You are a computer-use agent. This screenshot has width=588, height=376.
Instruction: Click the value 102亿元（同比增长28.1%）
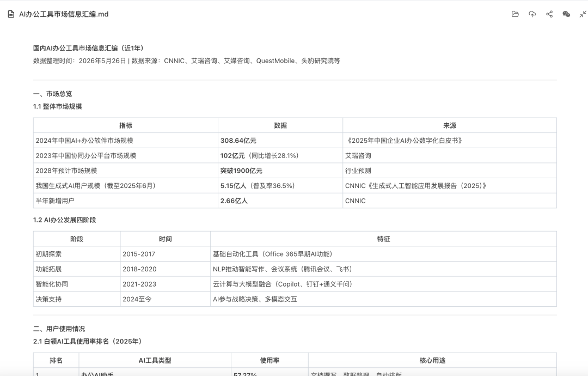click(x=261, y=156)
